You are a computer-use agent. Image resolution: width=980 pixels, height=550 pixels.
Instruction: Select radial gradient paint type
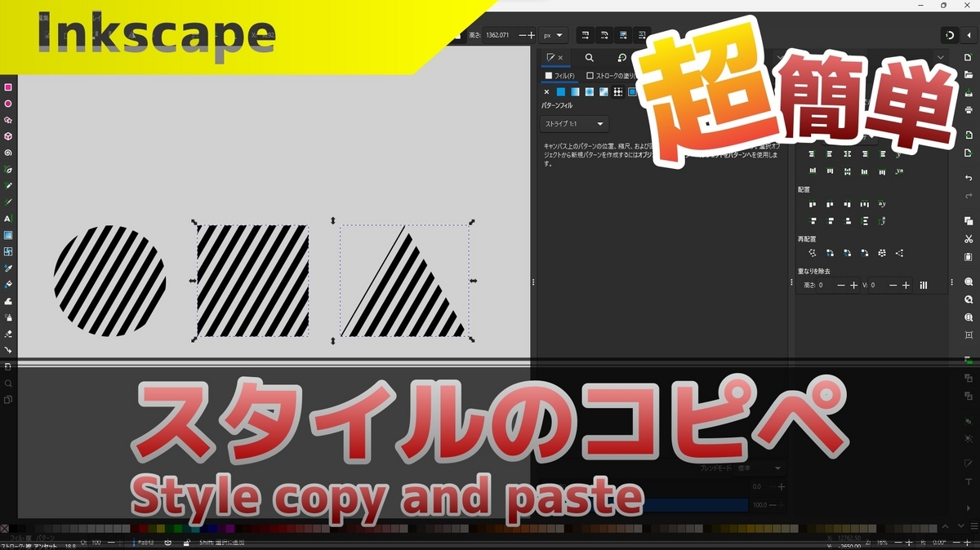point(589,92)
